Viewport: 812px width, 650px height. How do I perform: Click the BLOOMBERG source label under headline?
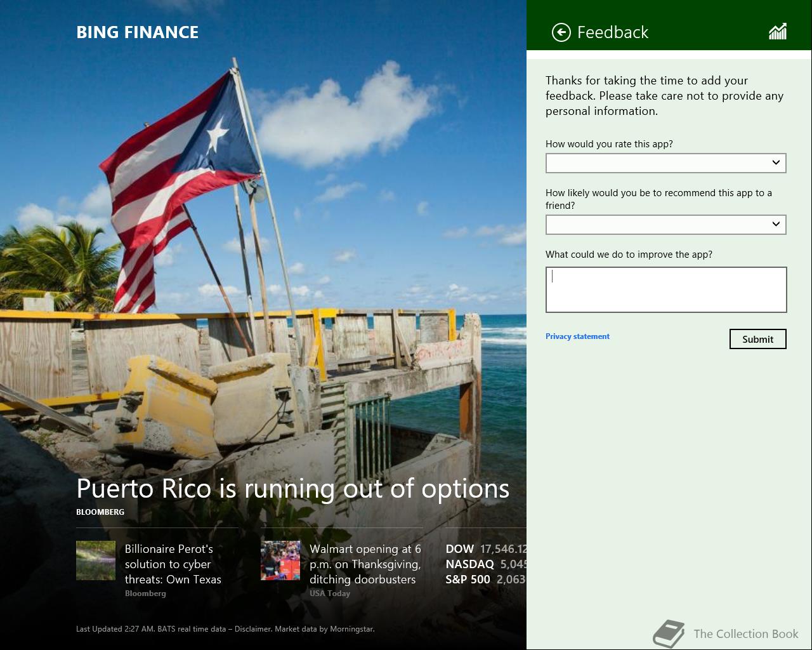click(100, 512)
